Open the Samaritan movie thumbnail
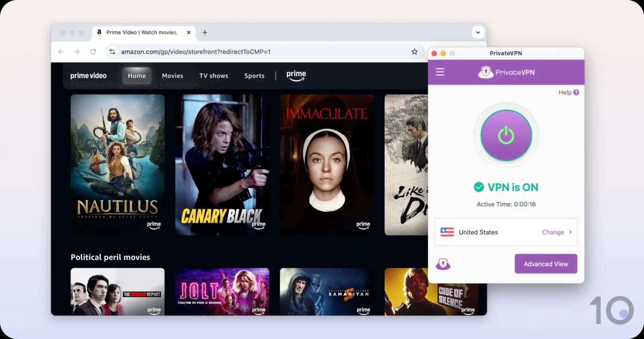The image size is (644, 339). [327, 291]
